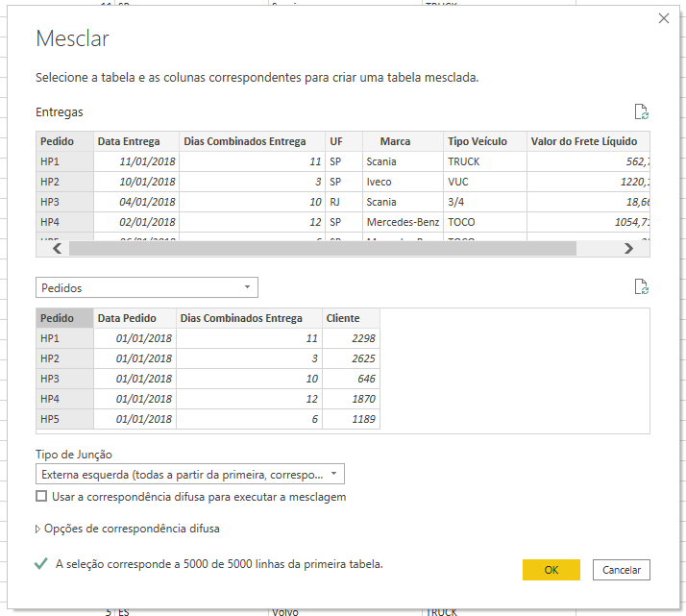Close the Mesclar dialog with X
This screenshot has width=686, height=616.
662,18
